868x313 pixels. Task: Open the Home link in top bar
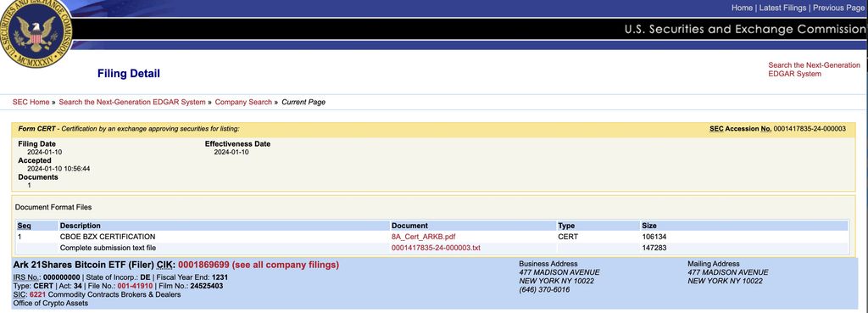(742, 8)
